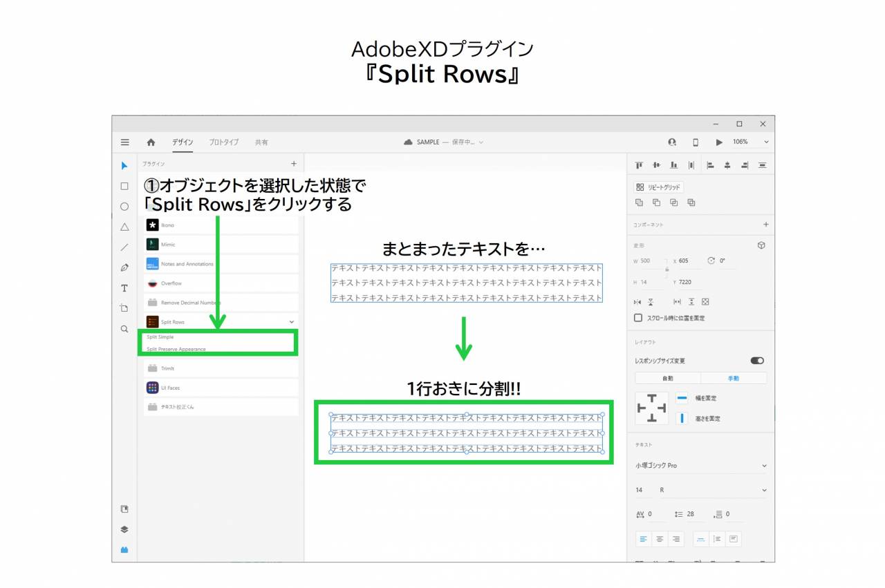This screenshot has width=885, height=588.
Task: Select the 自動 resize option
Action: [x=667, y=379]
